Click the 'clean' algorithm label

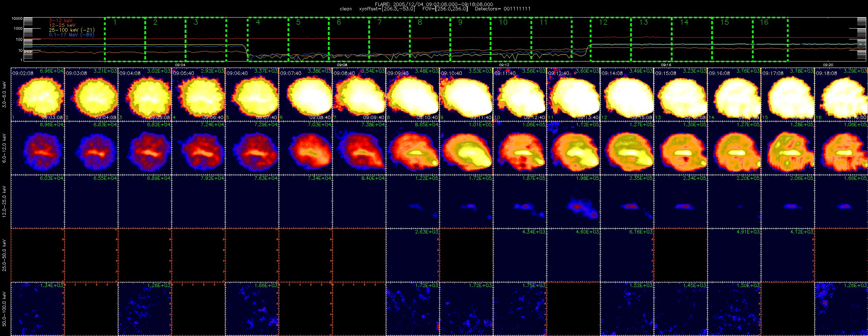click(346, 9)
